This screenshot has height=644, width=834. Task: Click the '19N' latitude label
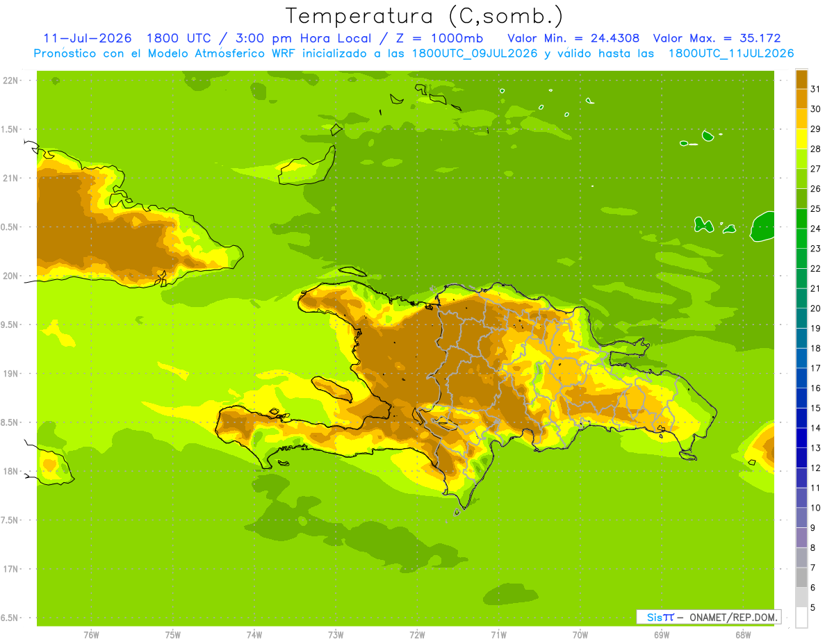tap(12, 374)
